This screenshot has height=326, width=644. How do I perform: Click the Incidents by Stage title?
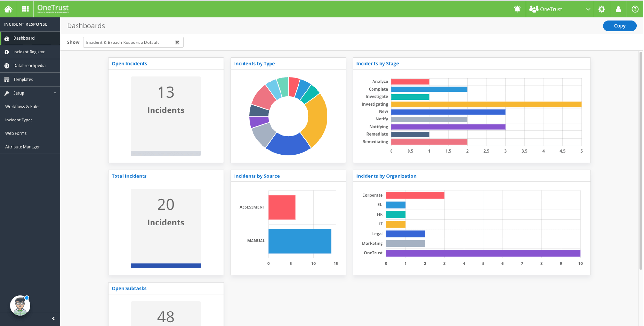[378, 64]
